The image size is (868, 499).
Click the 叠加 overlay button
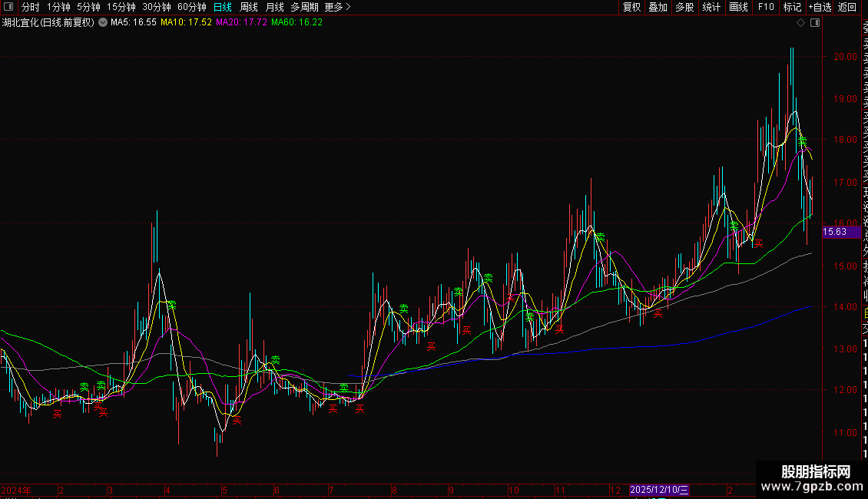[x=658, y=7]
